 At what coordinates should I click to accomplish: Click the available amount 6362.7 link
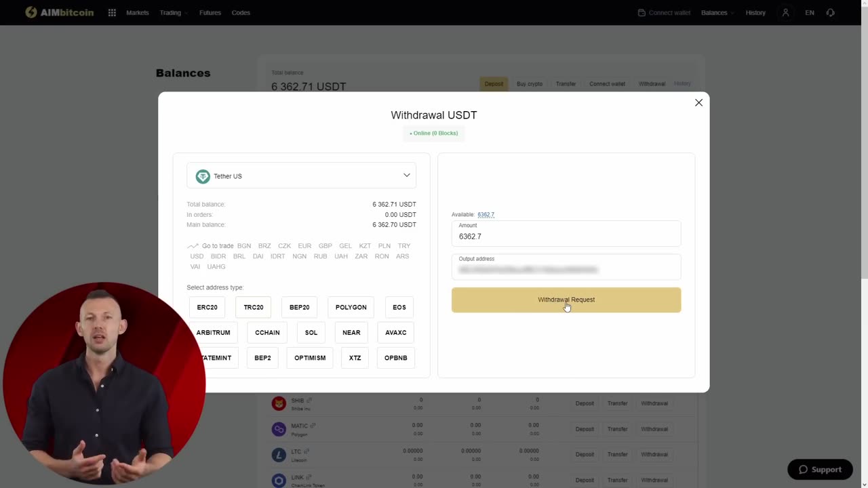[486, 214]
